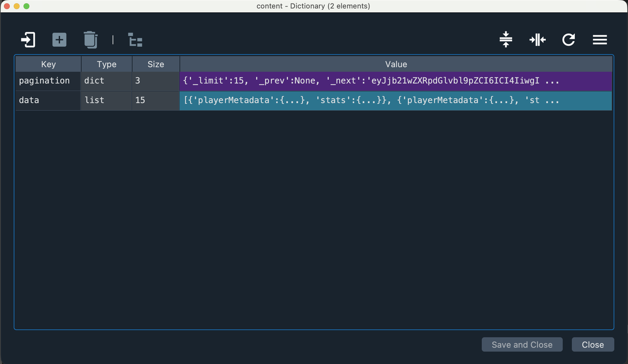Open the hamburger options menu
Viewport: 628px width, 364px height.
[600, 40]
